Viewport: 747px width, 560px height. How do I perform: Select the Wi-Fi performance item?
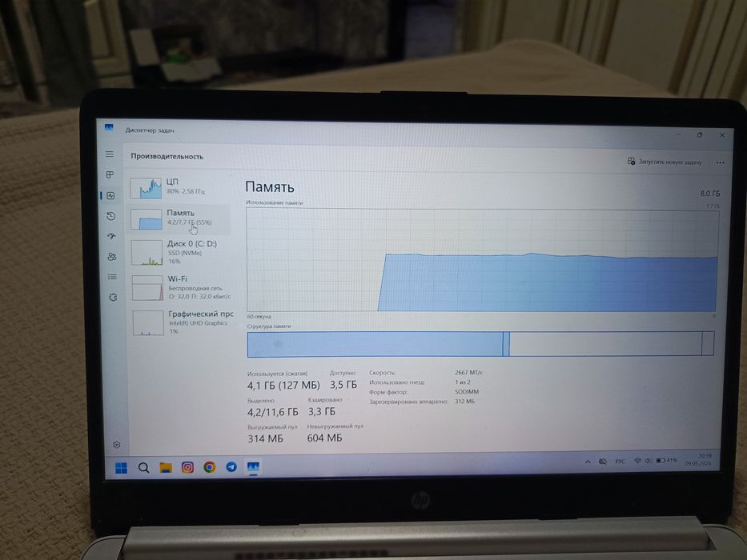pyautogui.click(x=181, y=288)
